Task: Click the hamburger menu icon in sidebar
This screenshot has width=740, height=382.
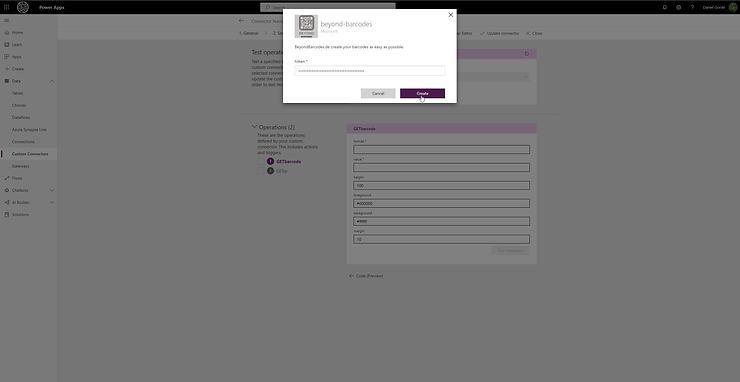Action: click(7, 20)
